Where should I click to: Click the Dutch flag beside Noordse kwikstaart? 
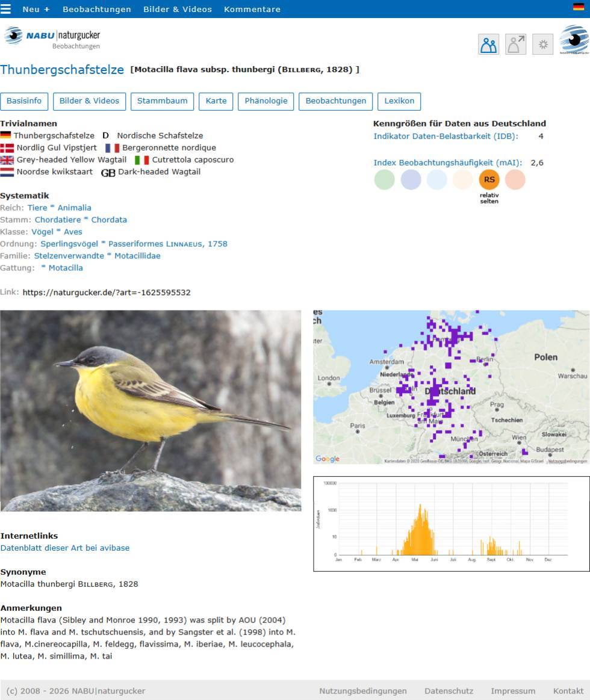point(7,172)
